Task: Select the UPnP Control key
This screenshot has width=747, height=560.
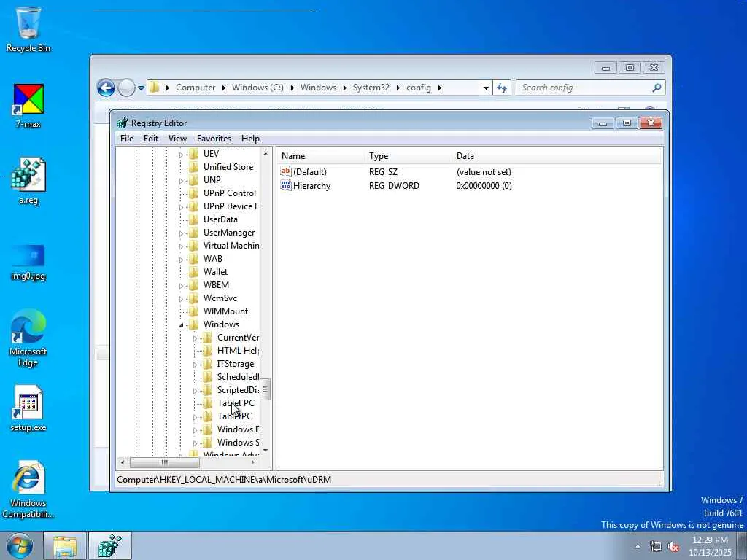Action: coord(230,192)
